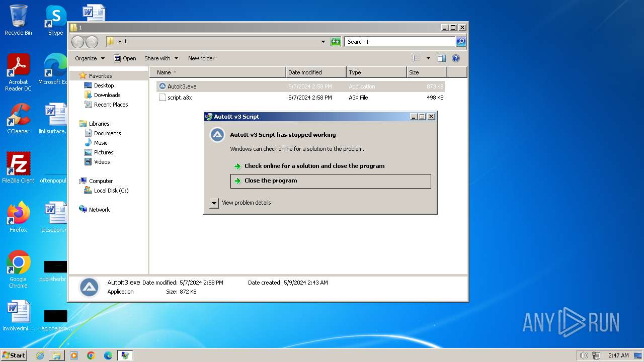Sort by the Size column

[427, 72]
